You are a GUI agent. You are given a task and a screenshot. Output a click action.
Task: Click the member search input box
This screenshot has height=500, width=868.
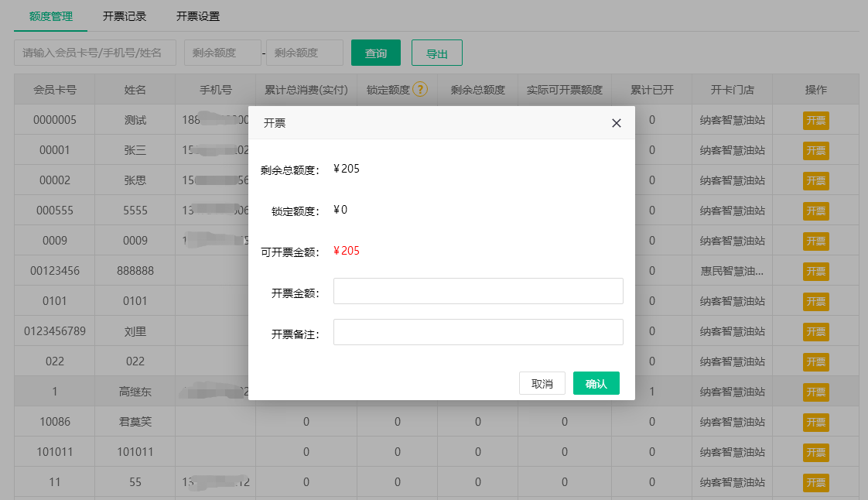[x=94, y=53]
